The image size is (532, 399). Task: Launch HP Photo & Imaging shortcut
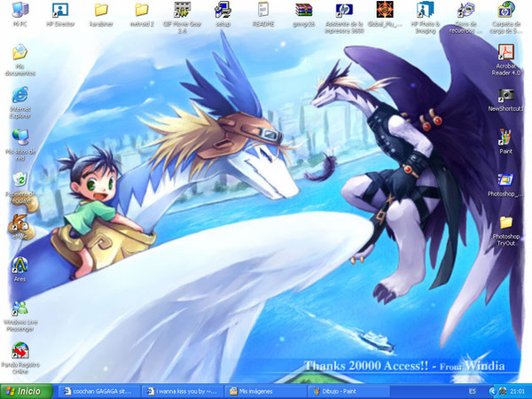tap(425, 10)
